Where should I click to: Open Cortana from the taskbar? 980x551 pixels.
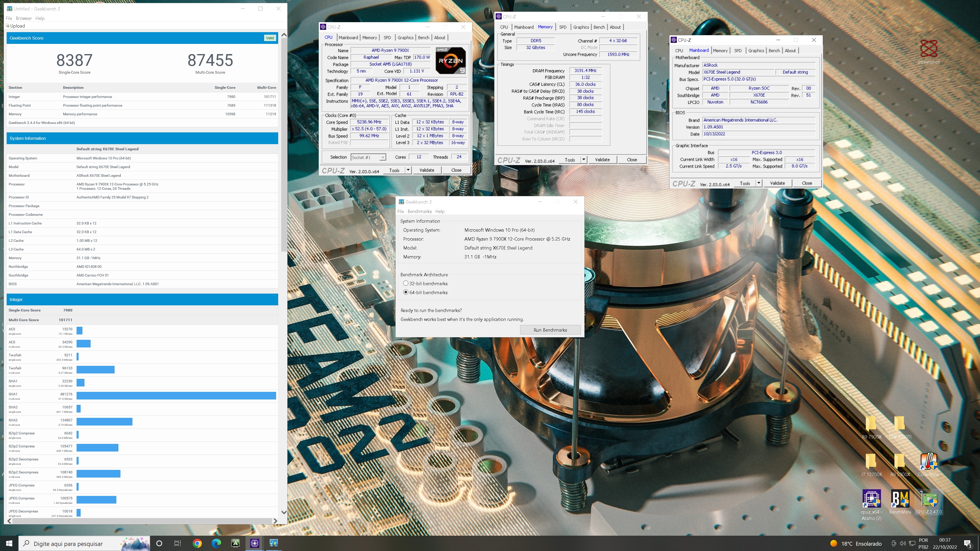pos(159,543)
